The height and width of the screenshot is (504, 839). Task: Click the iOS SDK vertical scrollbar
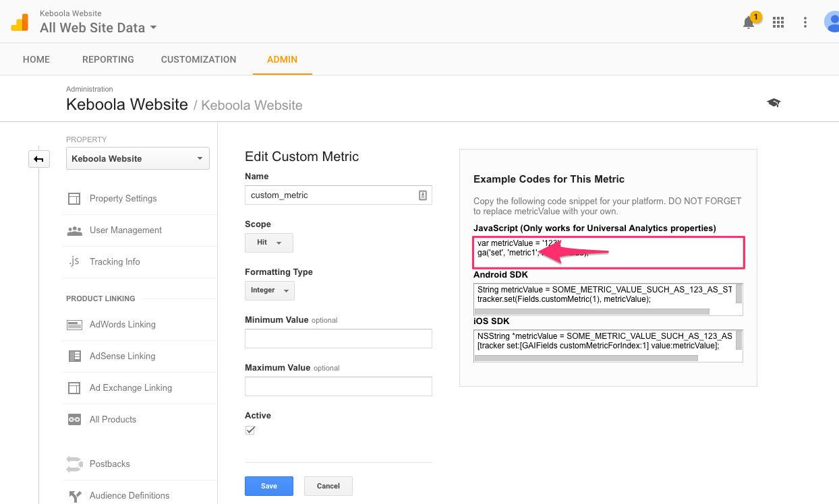739,342
